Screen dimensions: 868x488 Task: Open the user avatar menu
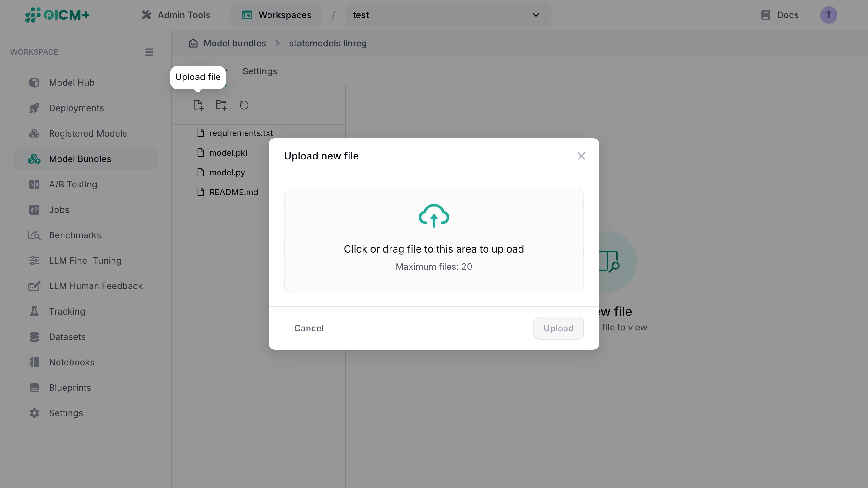(x=829, y=15)
